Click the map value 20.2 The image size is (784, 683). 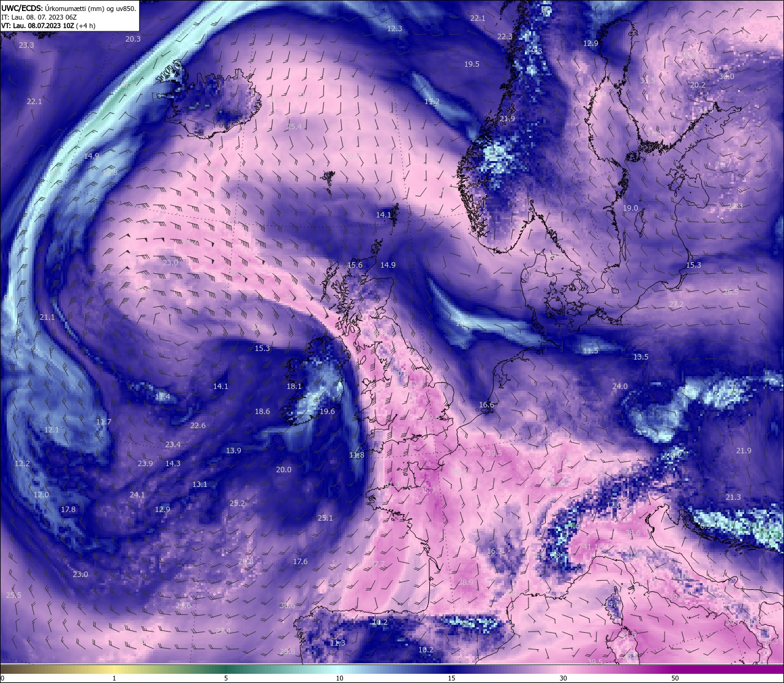tap(698, 85)
